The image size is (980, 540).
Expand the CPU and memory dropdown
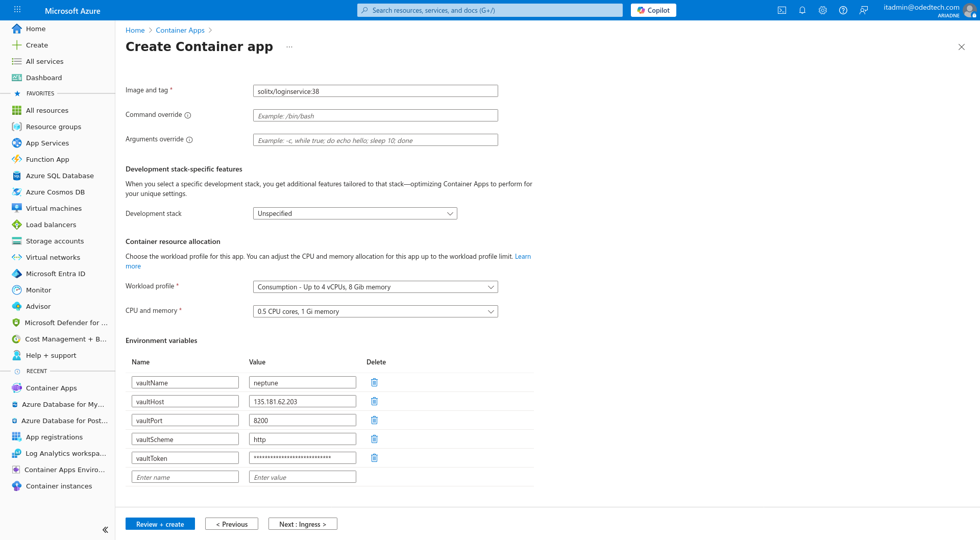pyautogui.click(x=375, y=311)
